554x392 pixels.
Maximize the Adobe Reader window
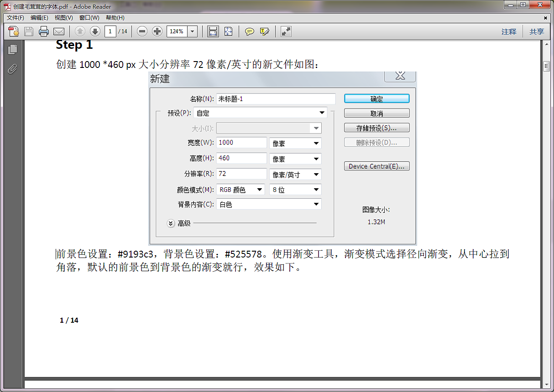click(x=523, y=5)
